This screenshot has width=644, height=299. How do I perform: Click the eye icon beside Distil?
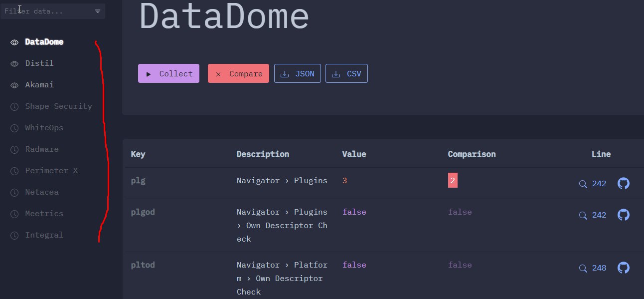pos(14,64)
